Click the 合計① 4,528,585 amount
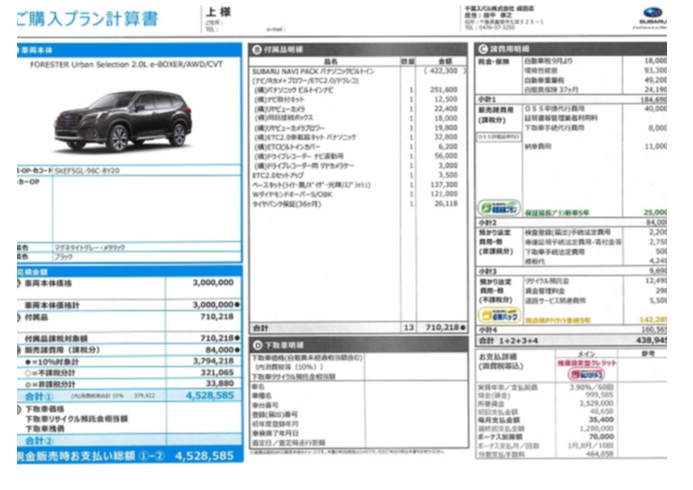 tap(210, 395)
